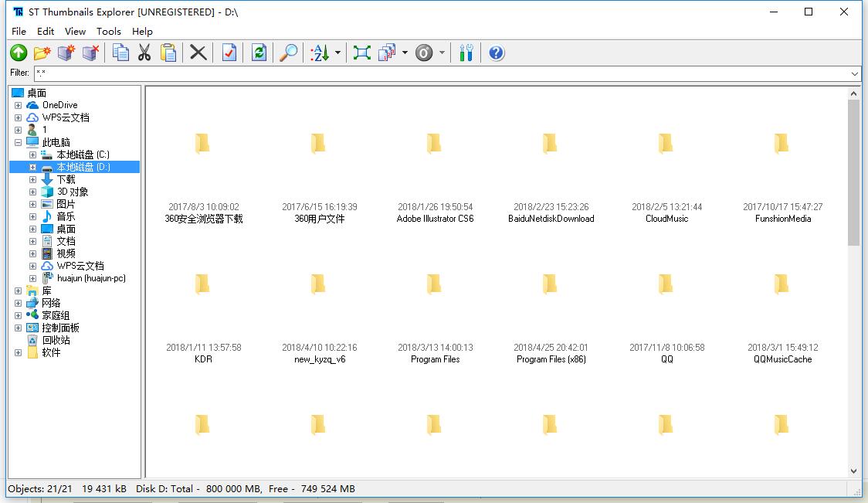Viewport: 868px width, 503px height.
Task: Select the red X delete icon
Action: [x=197, y=53]
